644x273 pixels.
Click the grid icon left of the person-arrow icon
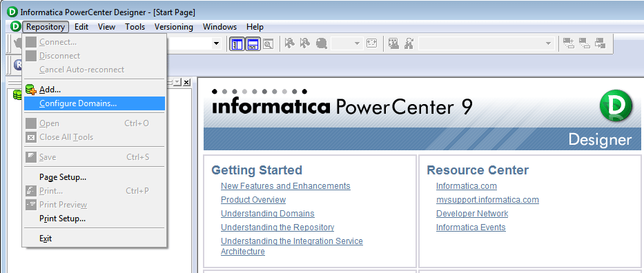coord(394,43)
